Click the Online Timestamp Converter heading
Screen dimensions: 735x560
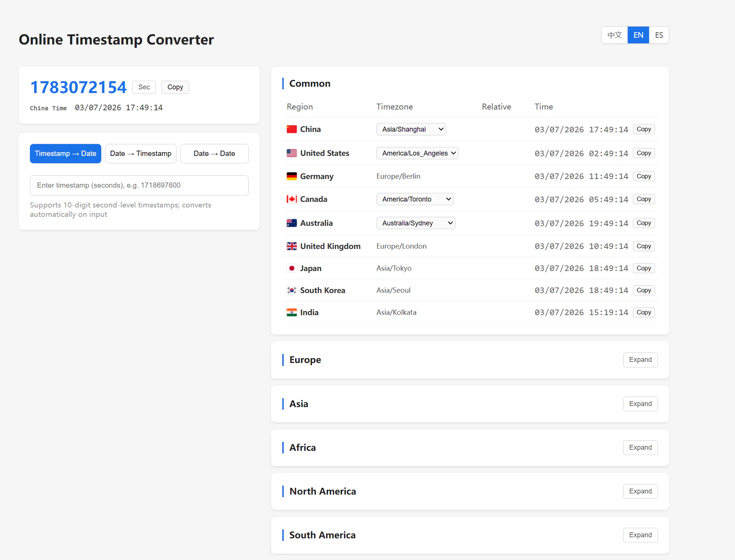(x=116, y=40)
